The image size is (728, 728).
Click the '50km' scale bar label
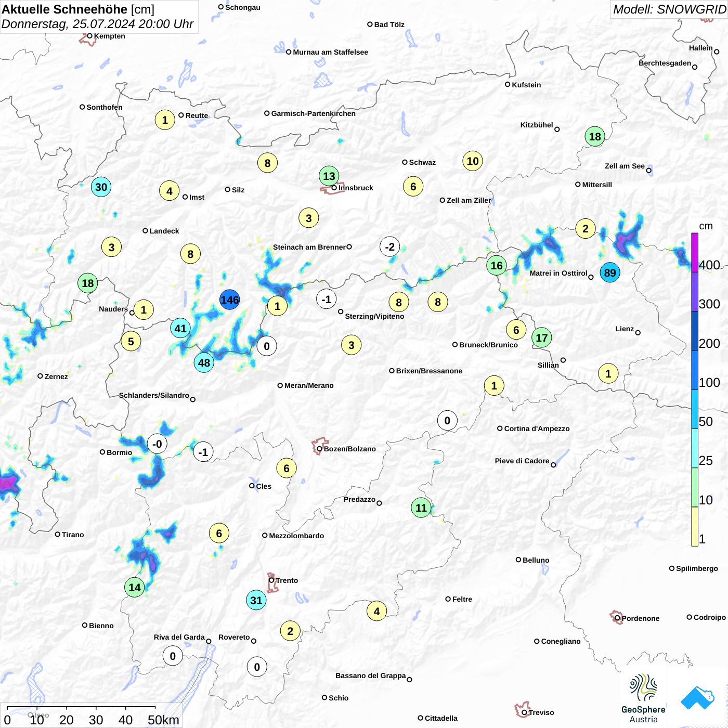[x=163, y=720]
